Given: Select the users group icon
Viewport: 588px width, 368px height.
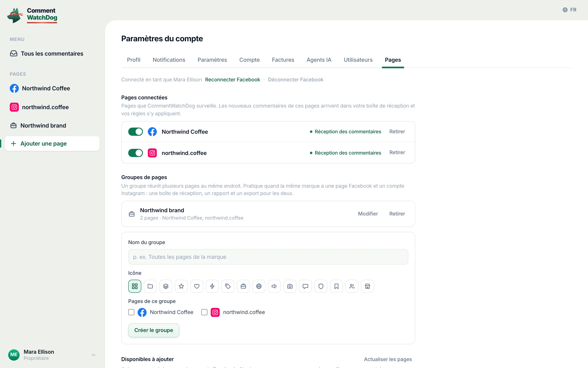Looking at the screenshot, I should point(352,286).
